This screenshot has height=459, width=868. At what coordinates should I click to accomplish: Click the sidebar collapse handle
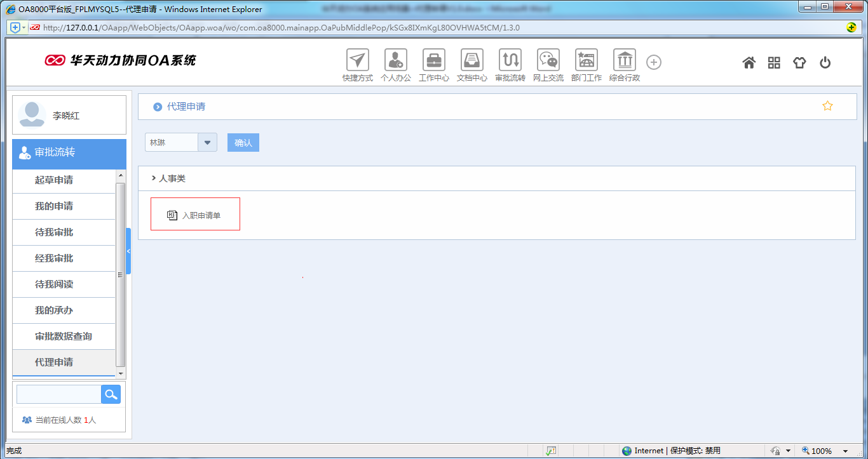[x=128, y=251]
